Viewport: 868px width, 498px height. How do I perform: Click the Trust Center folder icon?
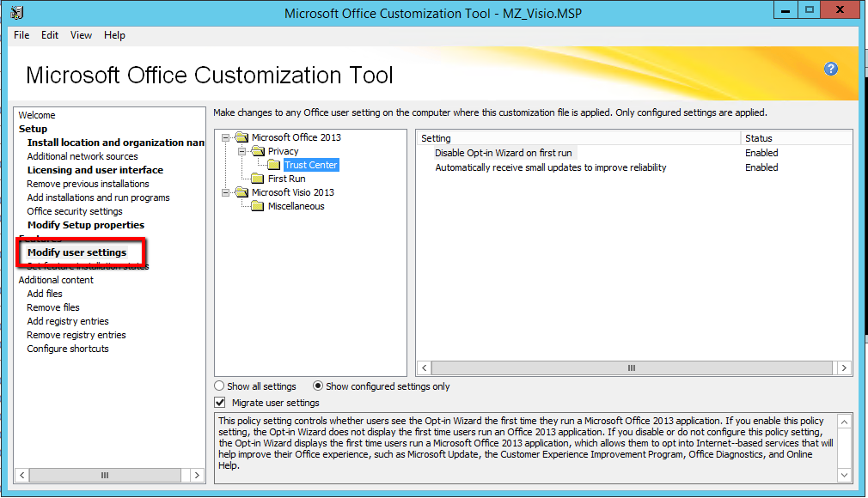(274, 165)
